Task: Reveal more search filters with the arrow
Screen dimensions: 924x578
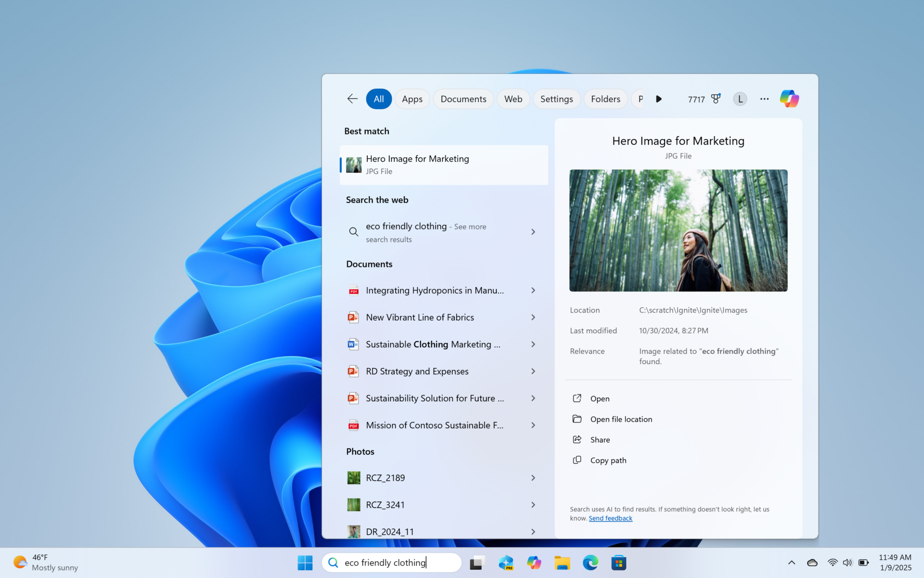Action: click(x=659, y=99)
